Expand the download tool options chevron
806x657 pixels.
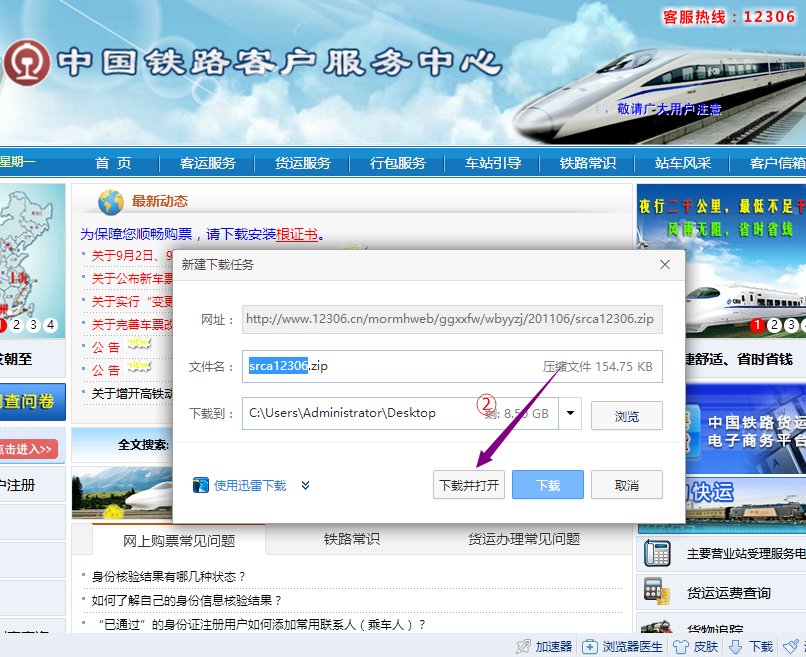pyautogui.click(x=305, y=486)
